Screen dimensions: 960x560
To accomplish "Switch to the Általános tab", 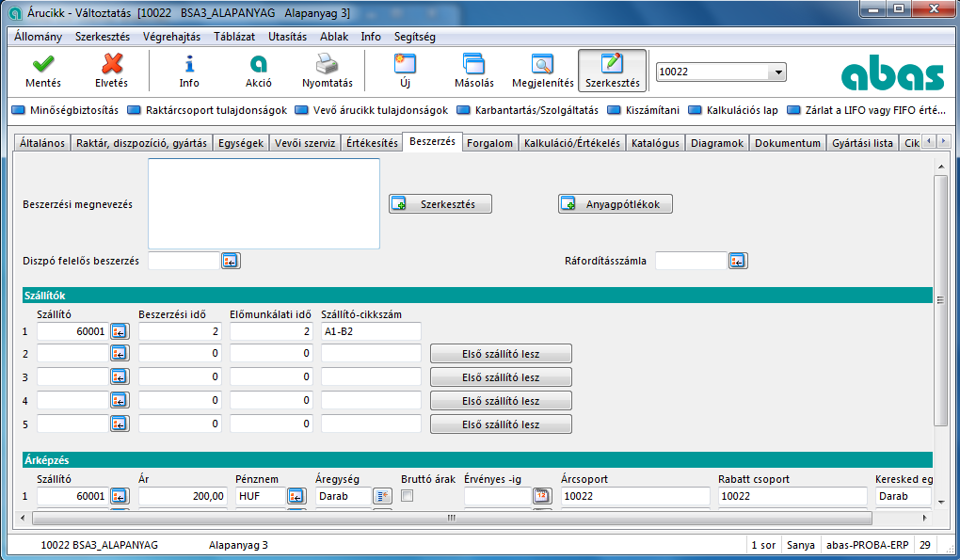I will [x=41, y=143].
